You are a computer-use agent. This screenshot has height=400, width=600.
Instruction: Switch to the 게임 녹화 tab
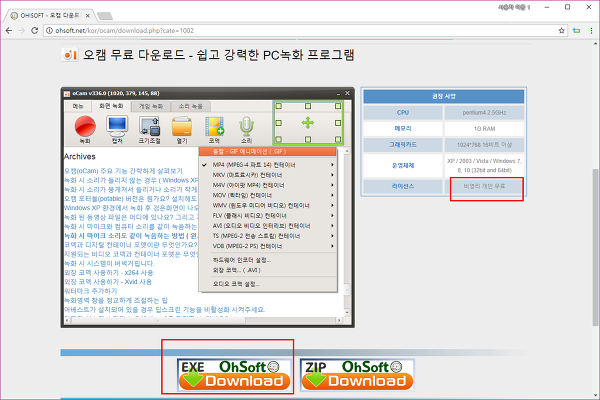(x=151, y=106)
